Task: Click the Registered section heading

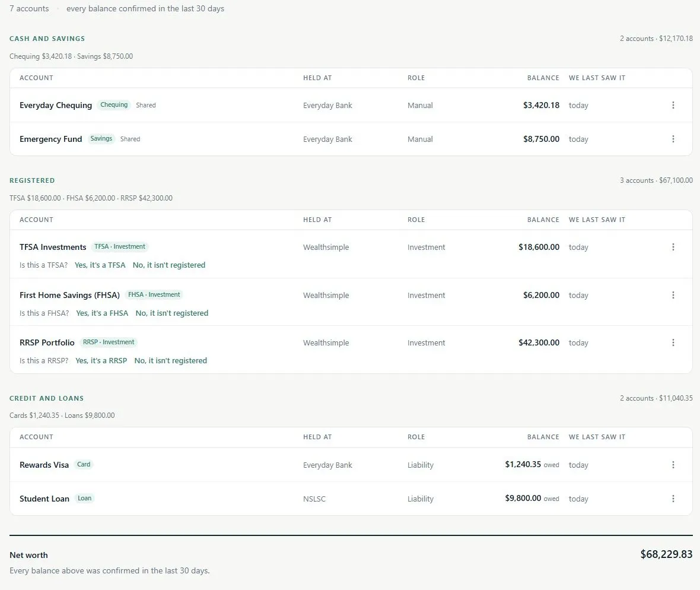Action: click(32, 180)
